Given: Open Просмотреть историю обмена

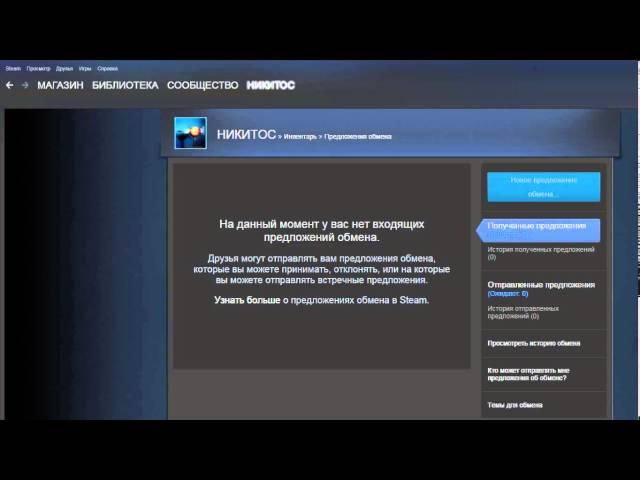Looking at the screenshot, I should (534, 343).
